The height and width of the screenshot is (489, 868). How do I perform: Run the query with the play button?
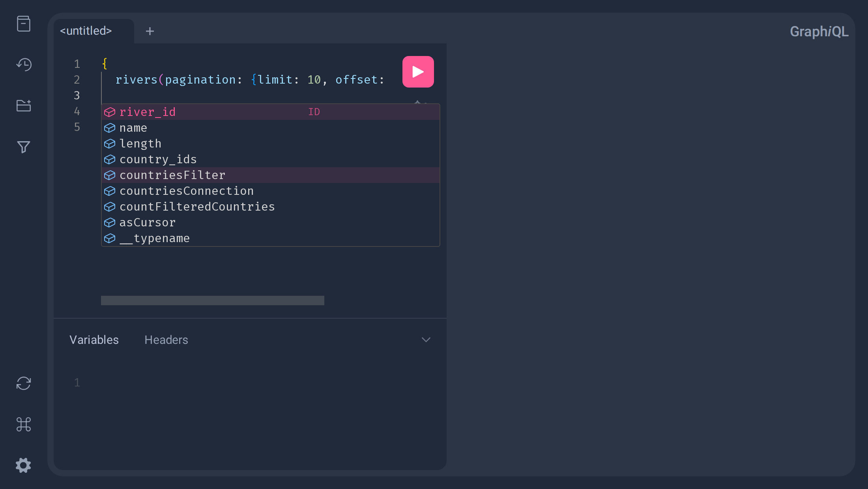(x=418, y=72)
